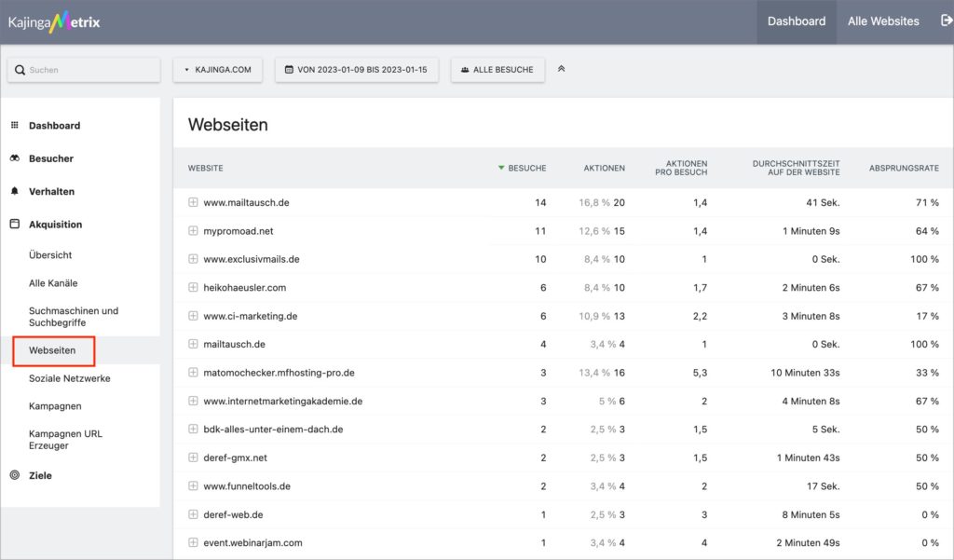Switch to the Dashboard top tab
The height and width of the screenshot is (560, 954).
pyautogui.click(x=797, y=21)
